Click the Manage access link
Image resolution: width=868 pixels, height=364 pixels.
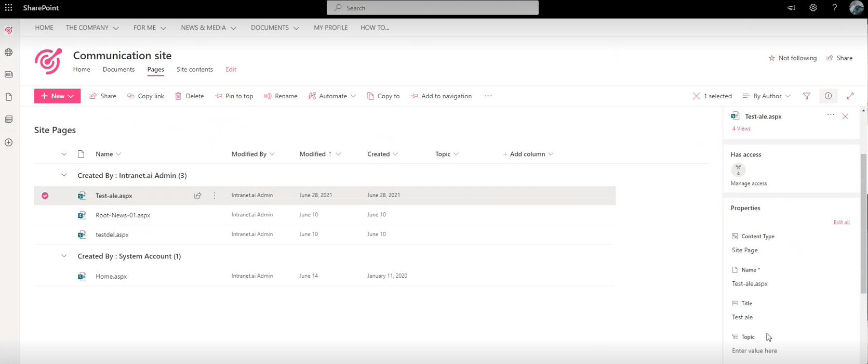tap(749, 184)
